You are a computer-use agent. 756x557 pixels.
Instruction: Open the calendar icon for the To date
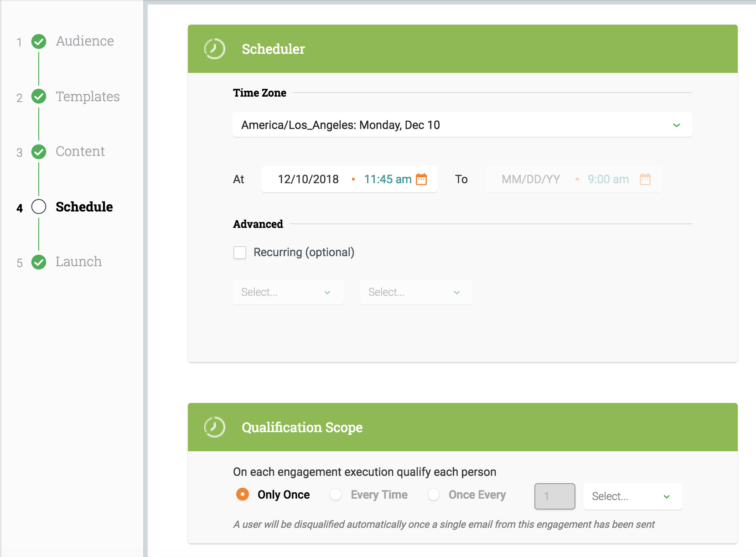[x=645, y=179]
